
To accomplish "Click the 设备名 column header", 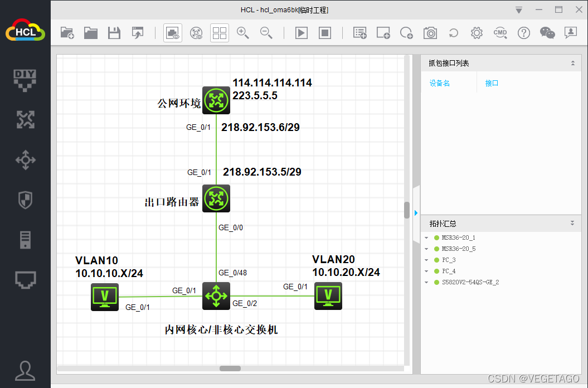I will click(439, 83).
